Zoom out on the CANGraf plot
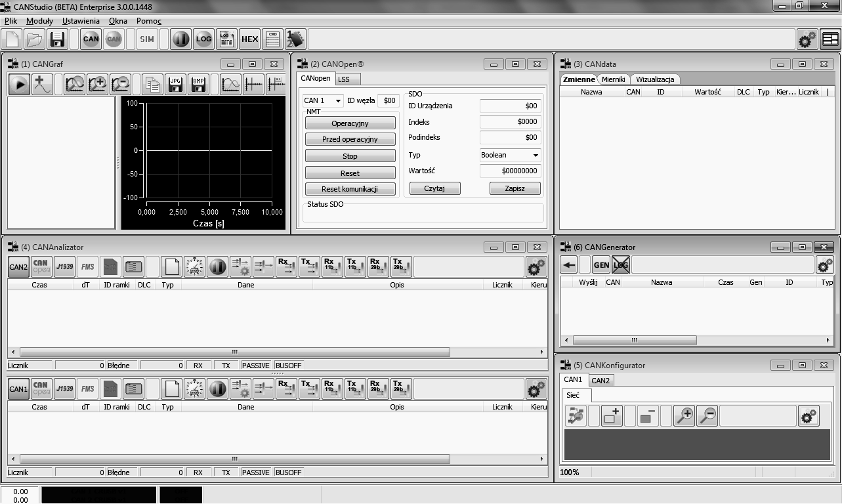Image resolution: width=842 pixels, height=504 pixels. 120,85
